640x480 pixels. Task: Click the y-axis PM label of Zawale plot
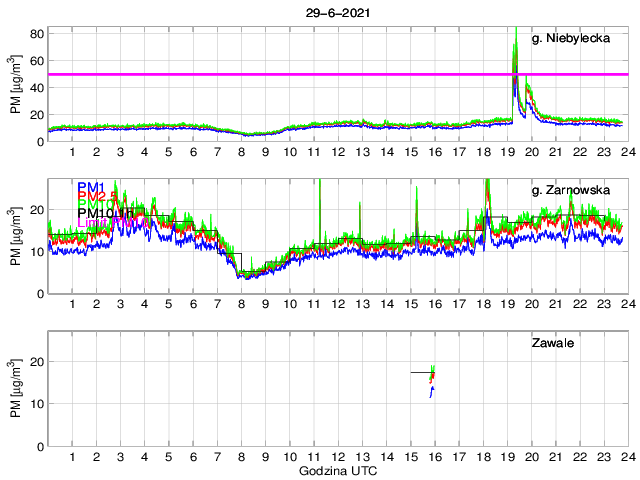(x=15, y=389)
